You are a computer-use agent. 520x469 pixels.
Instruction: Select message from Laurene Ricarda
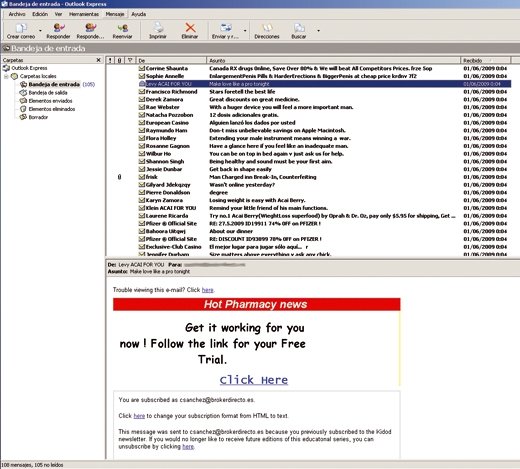pyautogui.click(x=308, y=216)
